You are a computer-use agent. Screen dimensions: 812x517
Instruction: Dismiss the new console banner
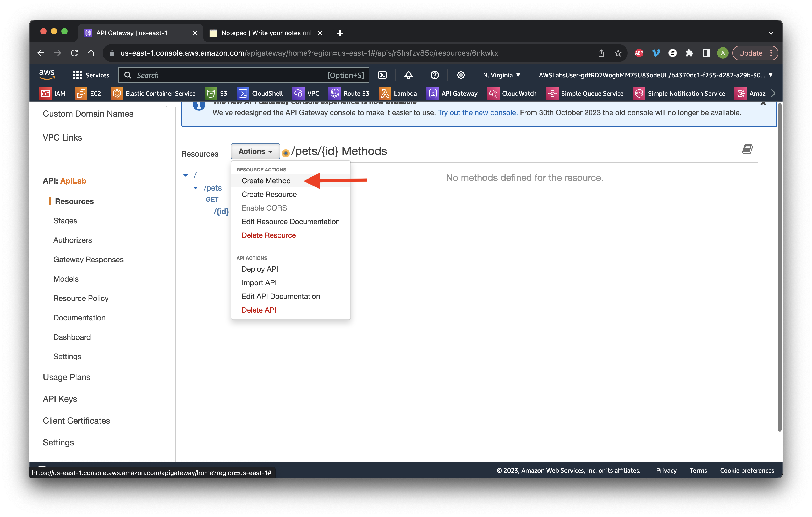click(x=763, y=103)
